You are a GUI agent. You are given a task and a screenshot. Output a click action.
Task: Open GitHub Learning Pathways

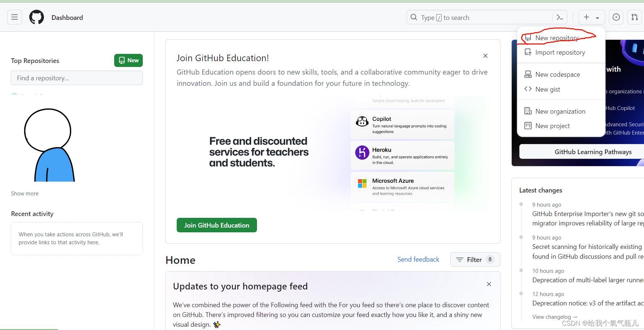point(593,152)
